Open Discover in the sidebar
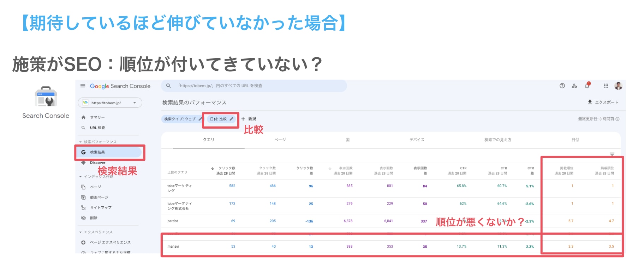644x265 pixels. pyautogui.click(x=98, y=163)
